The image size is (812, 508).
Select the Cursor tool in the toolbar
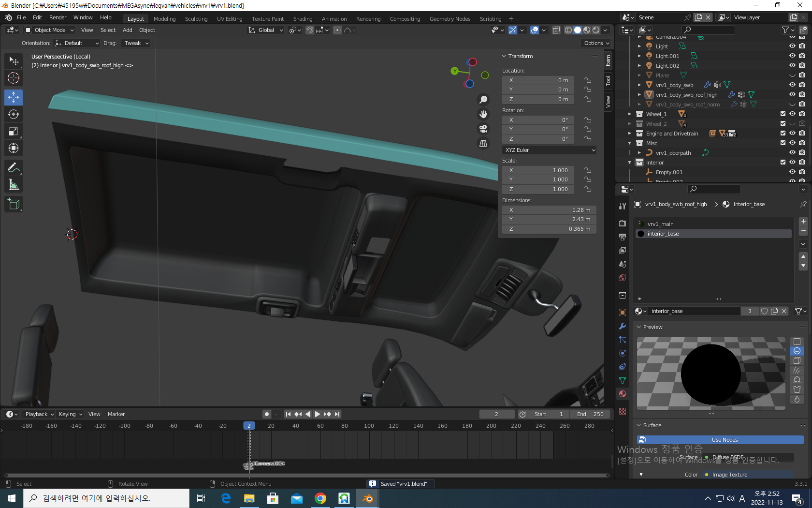coord(14,78)
